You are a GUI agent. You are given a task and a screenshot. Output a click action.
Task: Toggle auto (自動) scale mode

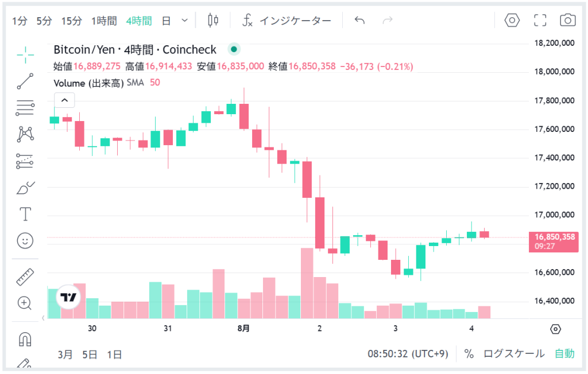point(564,354)
